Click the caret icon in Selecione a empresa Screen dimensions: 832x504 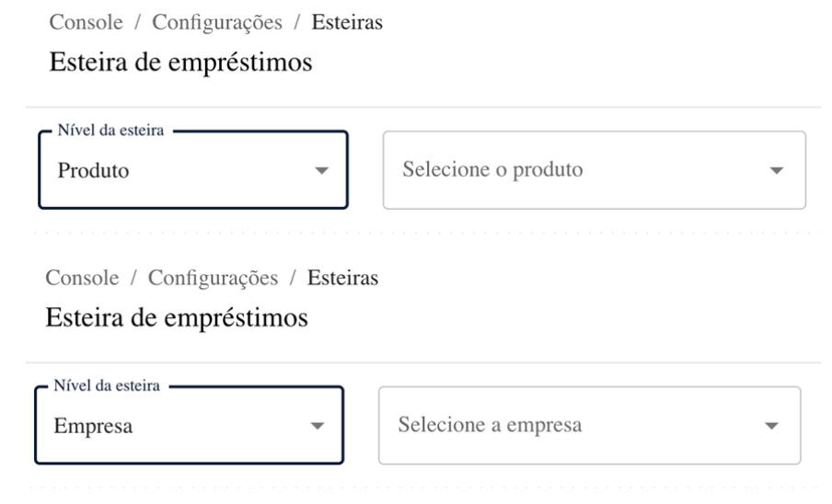[x=772, y=426]
